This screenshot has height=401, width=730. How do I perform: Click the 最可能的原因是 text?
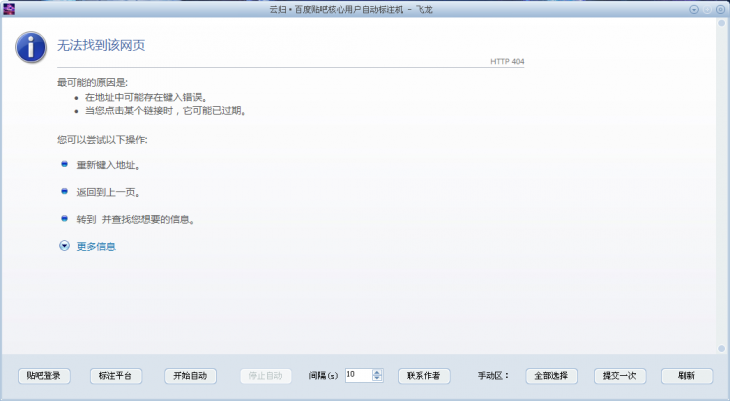click(92, 83)
